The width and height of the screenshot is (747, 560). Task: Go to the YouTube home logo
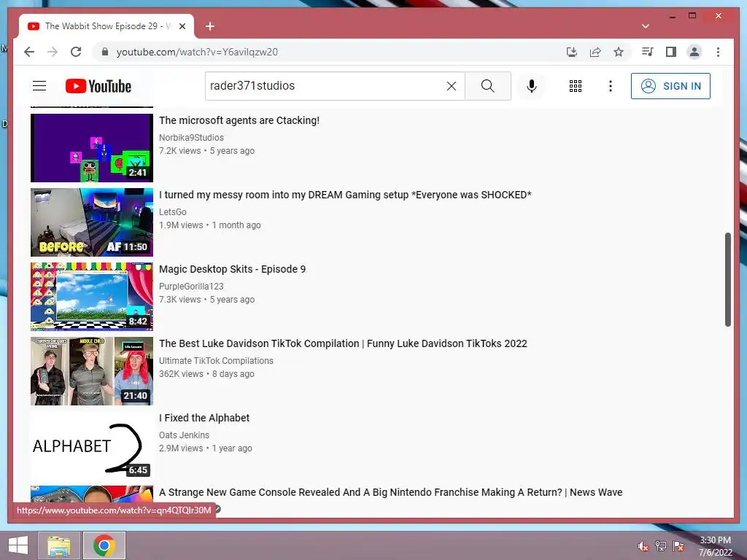(98, 86)
